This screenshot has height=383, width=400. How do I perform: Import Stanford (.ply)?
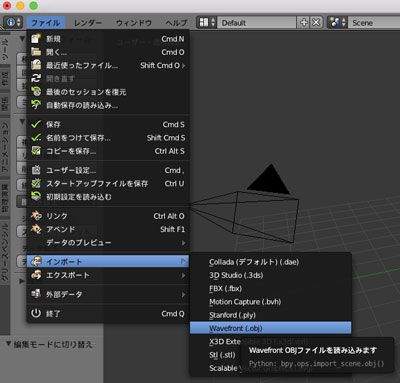coord(270,315)
